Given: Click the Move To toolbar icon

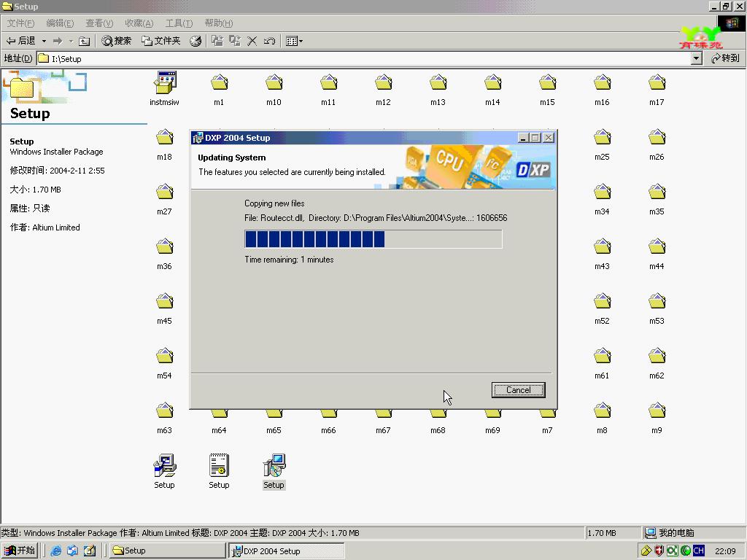Looking at the screenshot, I should [x=217, y=41].
